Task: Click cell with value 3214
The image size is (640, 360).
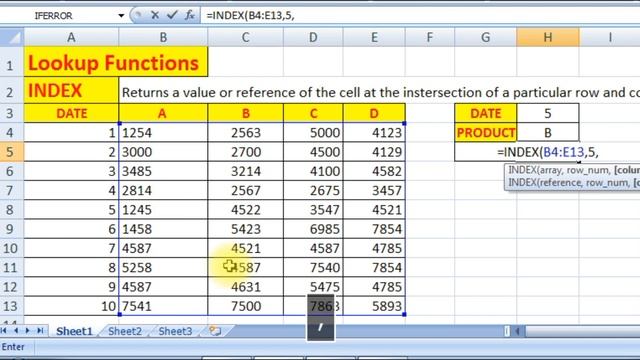Action: coord(245,171)
